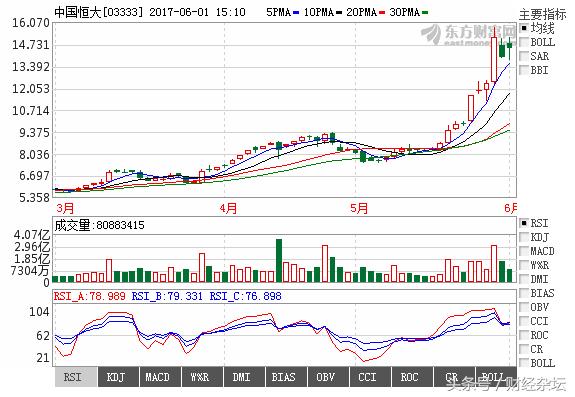Click the RSI_B:79.331 value
575x397 pixels.
tap(167, 296)
